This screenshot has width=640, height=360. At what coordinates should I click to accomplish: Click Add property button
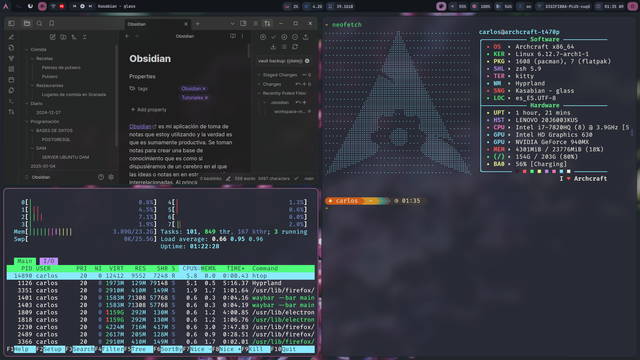pos(149,109)
